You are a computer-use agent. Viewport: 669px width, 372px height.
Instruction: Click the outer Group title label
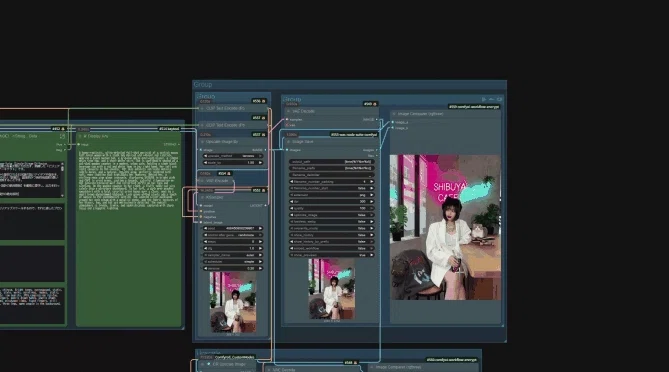point(203,84)
